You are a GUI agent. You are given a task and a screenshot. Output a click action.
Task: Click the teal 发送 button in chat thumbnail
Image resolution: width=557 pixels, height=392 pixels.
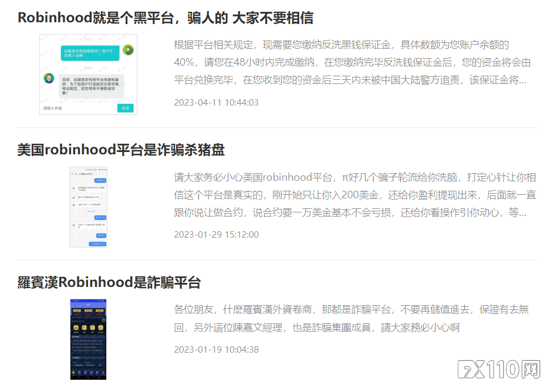126,108
